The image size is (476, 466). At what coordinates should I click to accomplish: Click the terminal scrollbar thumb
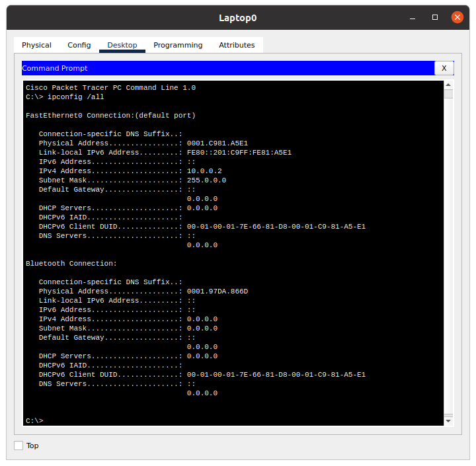pyautogui.click(x=448, y=94)
